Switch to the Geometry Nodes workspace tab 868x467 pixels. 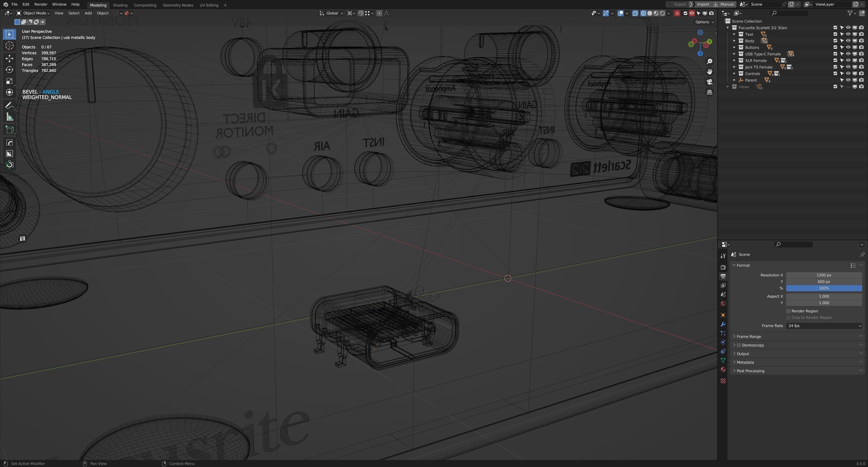pos(178,5)
